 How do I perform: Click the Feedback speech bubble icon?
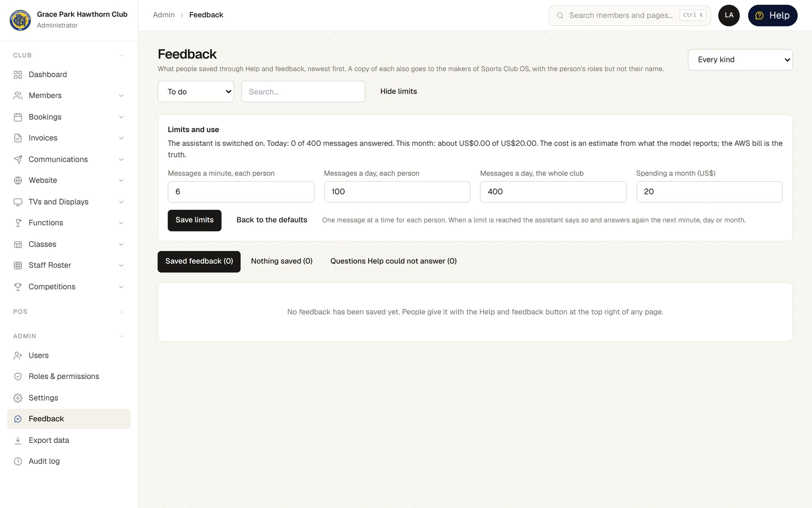click(18, 419)
